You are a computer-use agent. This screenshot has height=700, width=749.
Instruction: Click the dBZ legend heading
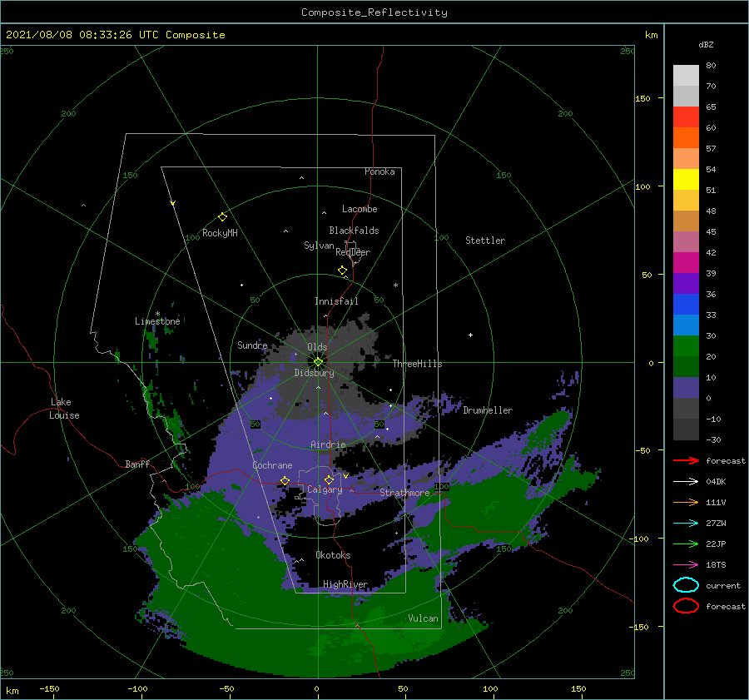point(706,44)
